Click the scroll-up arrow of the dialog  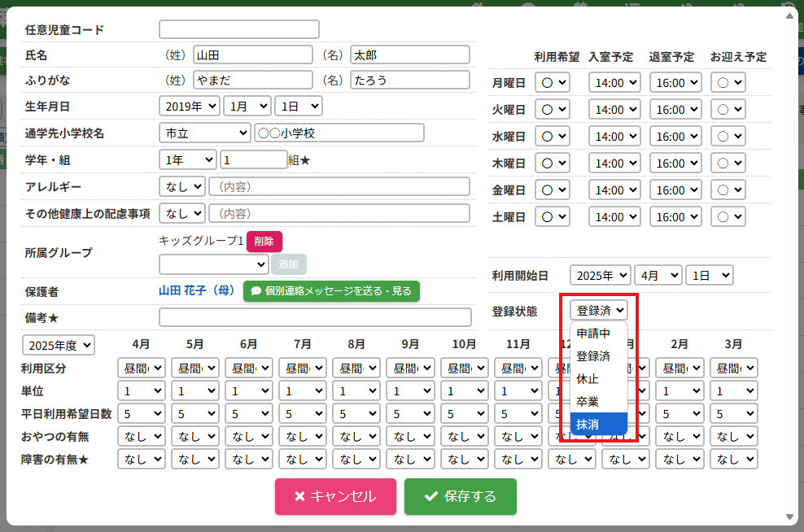789,15
